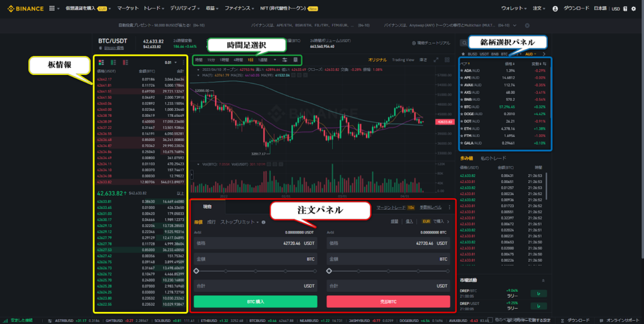Image resolution: width=644 pixels, height=324 pixels.
Task: Open ストップリミット order type dropdown
Action: coord(240,222)
